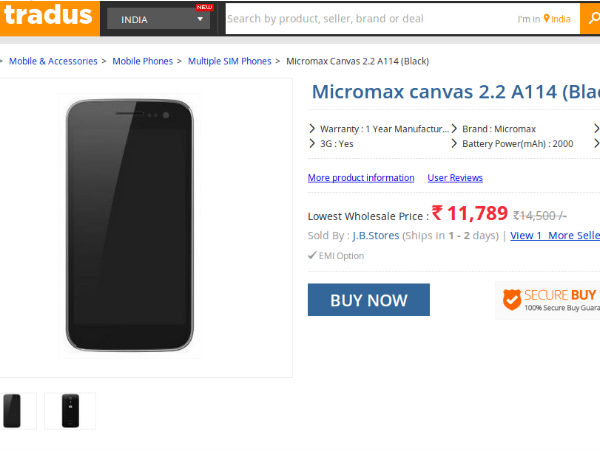Go to Mobile & Accessories breadcrumb
This screenshot has width=600, height=450.
click(53, 61)
